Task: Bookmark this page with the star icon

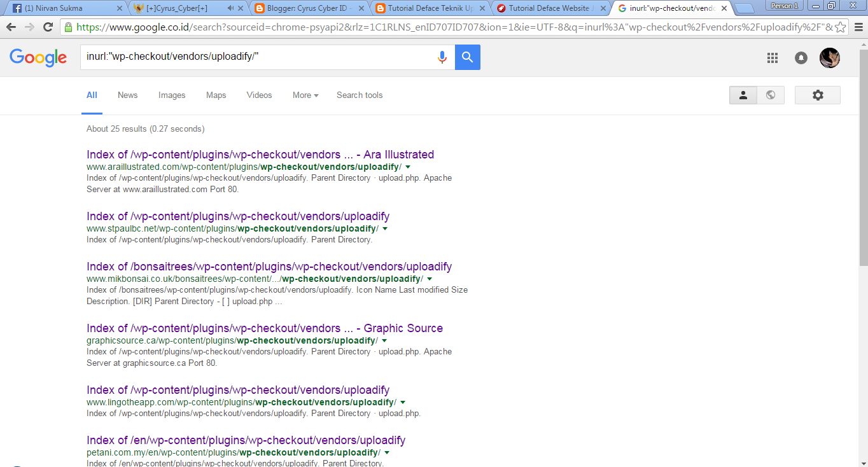Action: coord(840,27)
